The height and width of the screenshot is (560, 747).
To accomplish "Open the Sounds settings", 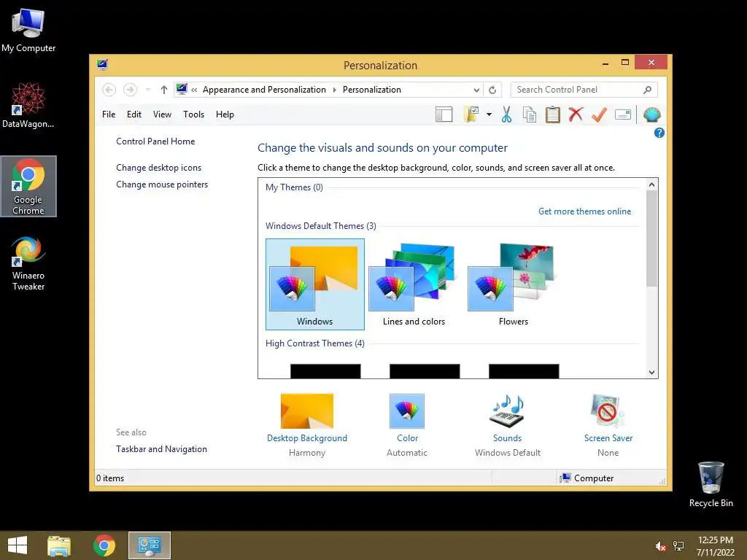I will click(508, 425).
